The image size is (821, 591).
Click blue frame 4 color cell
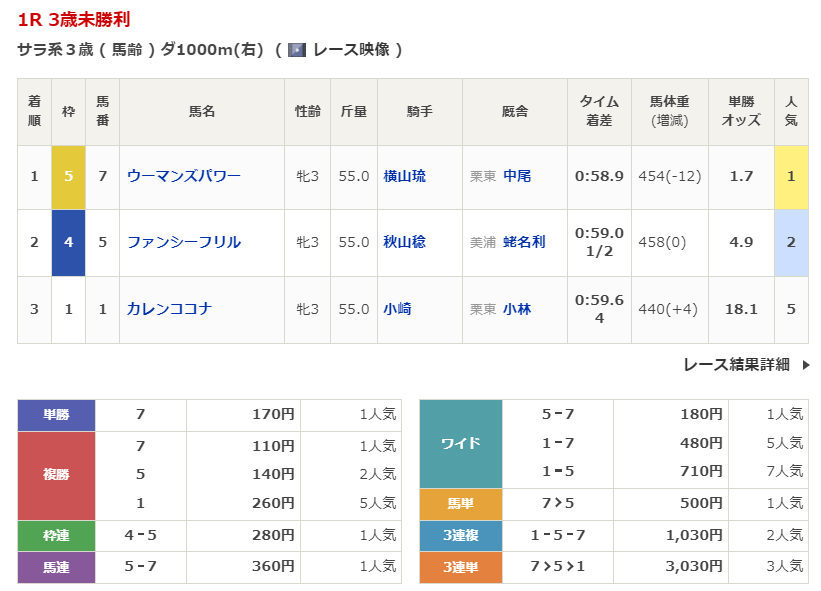point(69,242)
